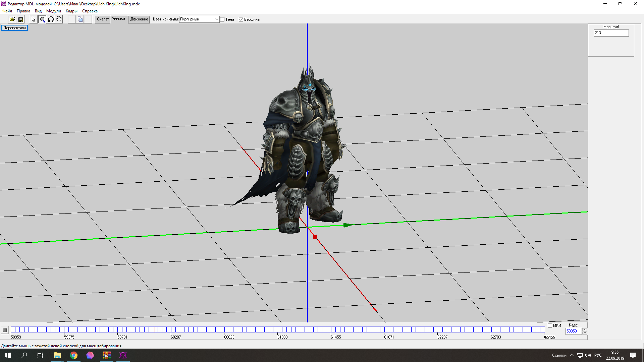The height and width of the screenshot is (362, 644).
Task: Increase frame with Кадр up arrow
Action: [x=585, y=329]
